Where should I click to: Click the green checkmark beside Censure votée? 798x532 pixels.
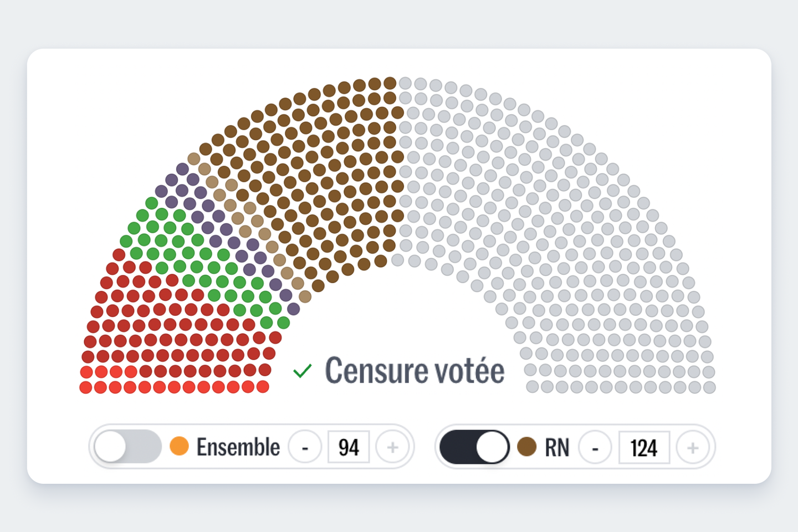303,371
